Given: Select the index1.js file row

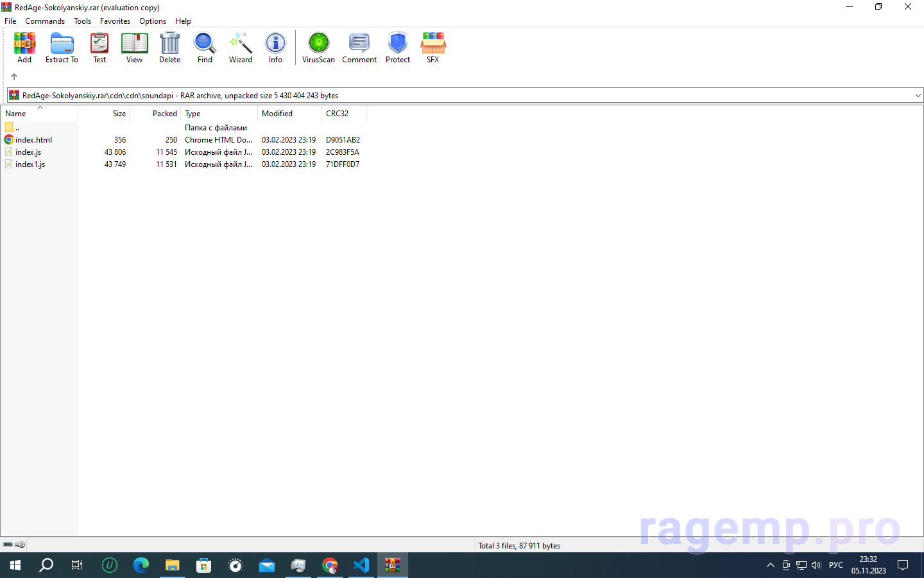Looking at the screenshot, I should pos(30,164).
